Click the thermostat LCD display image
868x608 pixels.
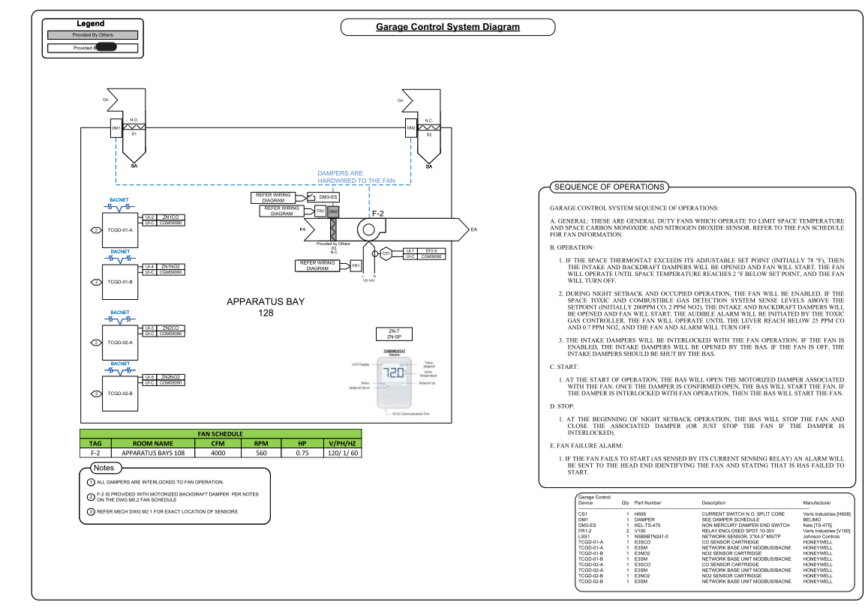pyautogui.click(x=395, y=373)
